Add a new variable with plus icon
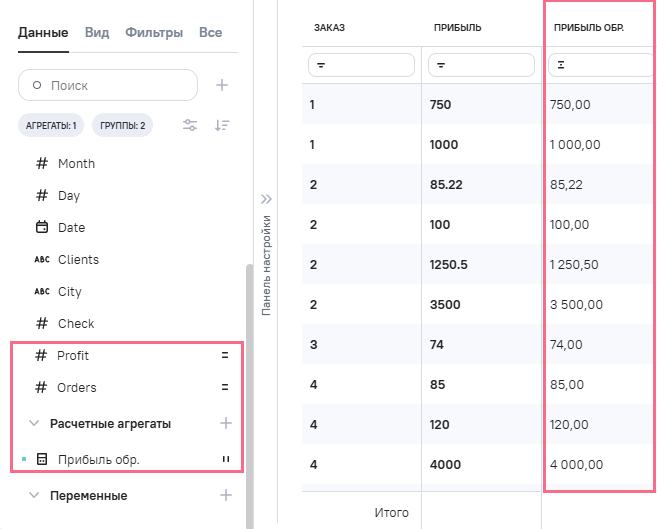The image size is (657, 529). pyautogui.click(x=226, y=495)
